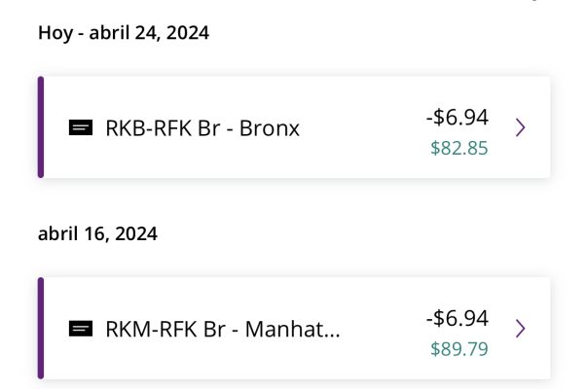Tap the green $82.85 balance
588x389 pixels.
tap(459, 148)
